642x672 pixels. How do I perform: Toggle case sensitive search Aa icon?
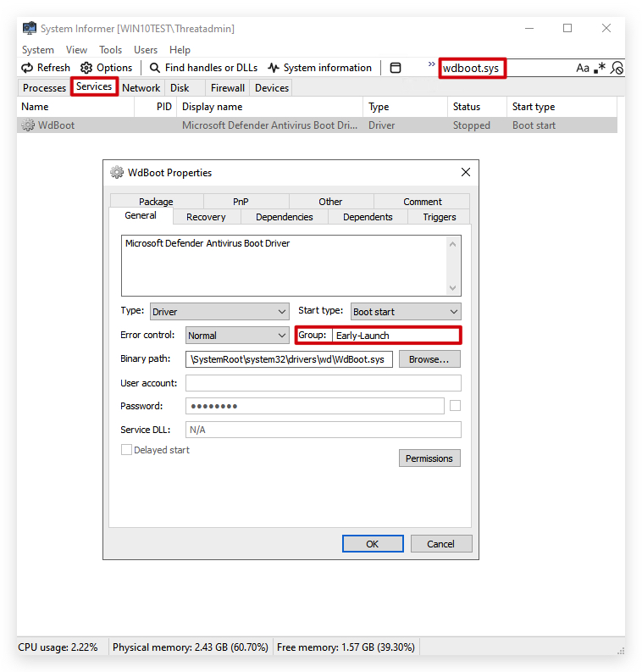coord(583,68)
